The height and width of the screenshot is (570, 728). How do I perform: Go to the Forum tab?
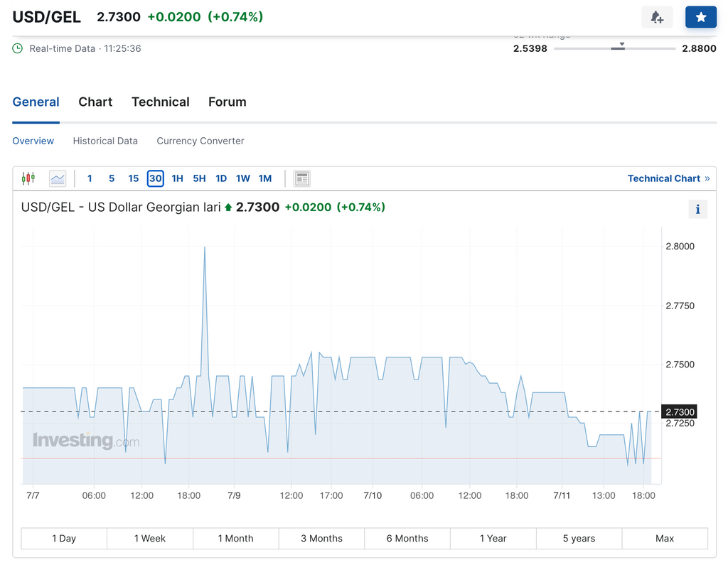[227, 102]
